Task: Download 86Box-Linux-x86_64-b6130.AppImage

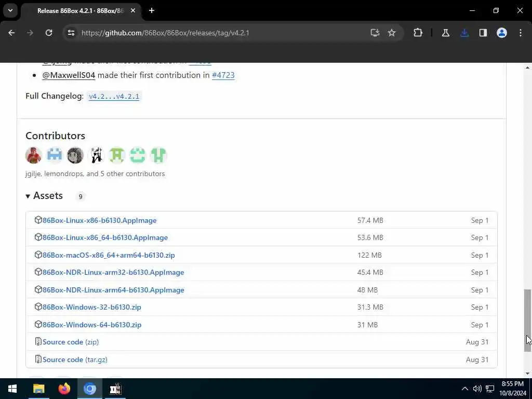Action: (105, 237)
